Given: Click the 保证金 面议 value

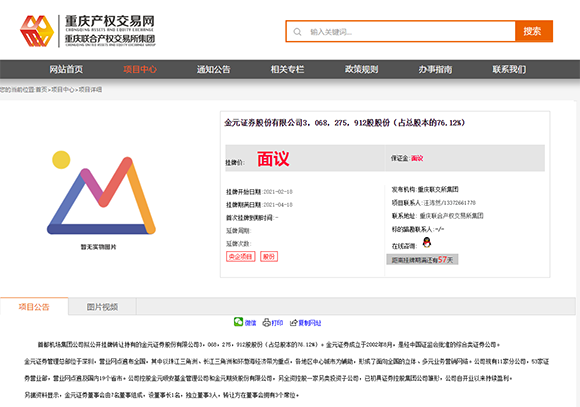Looking at the screenshot, I should click(417, 158).
